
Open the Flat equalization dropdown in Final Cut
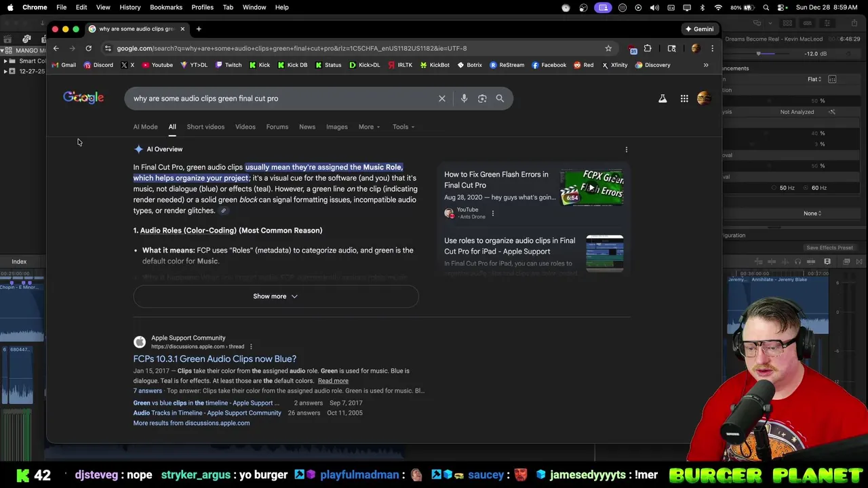pos(814,79)
